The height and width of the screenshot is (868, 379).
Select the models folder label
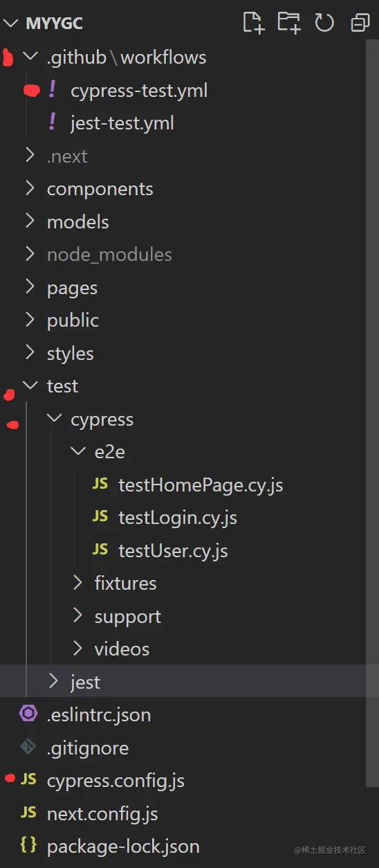pos(78,222)
